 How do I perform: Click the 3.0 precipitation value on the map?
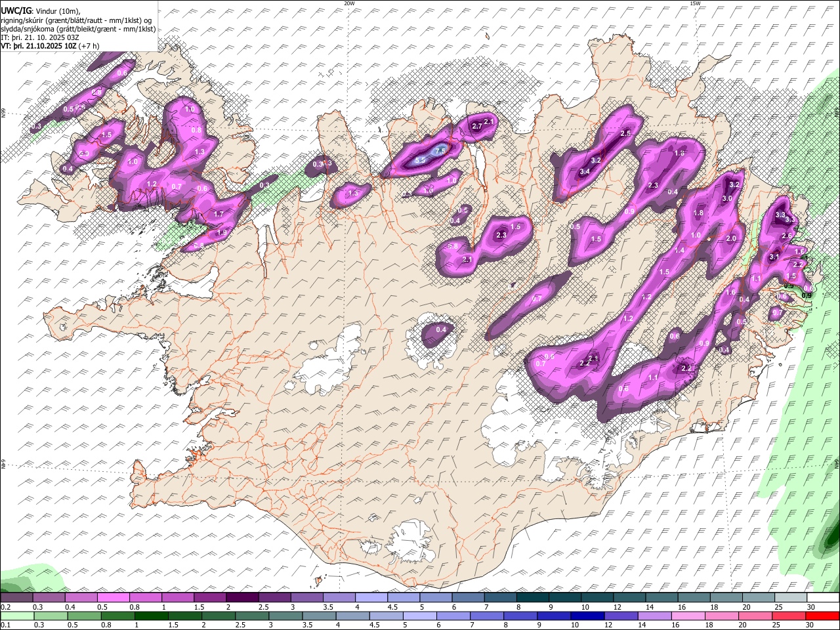pyautogui.click(x=727, y=198)
